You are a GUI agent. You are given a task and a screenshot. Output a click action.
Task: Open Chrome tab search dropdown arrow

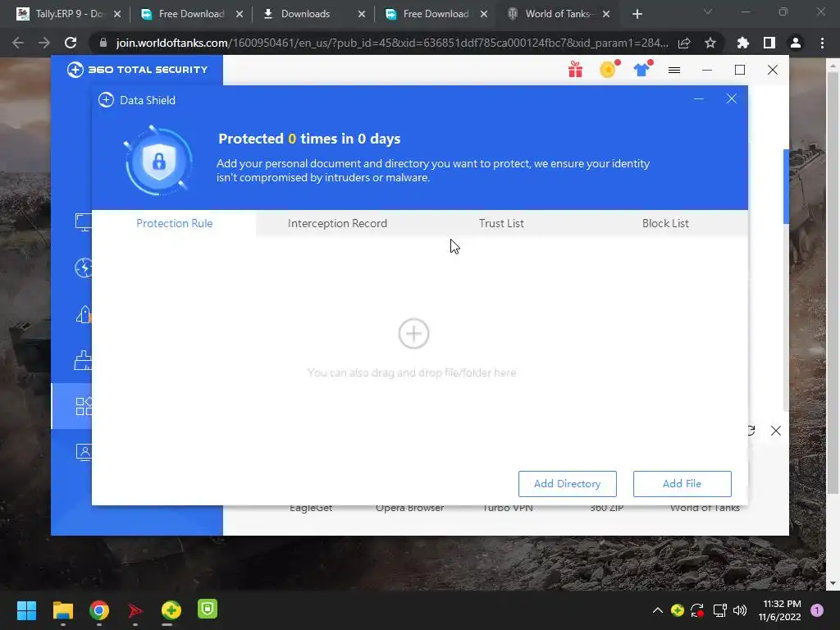click(708, 11)
